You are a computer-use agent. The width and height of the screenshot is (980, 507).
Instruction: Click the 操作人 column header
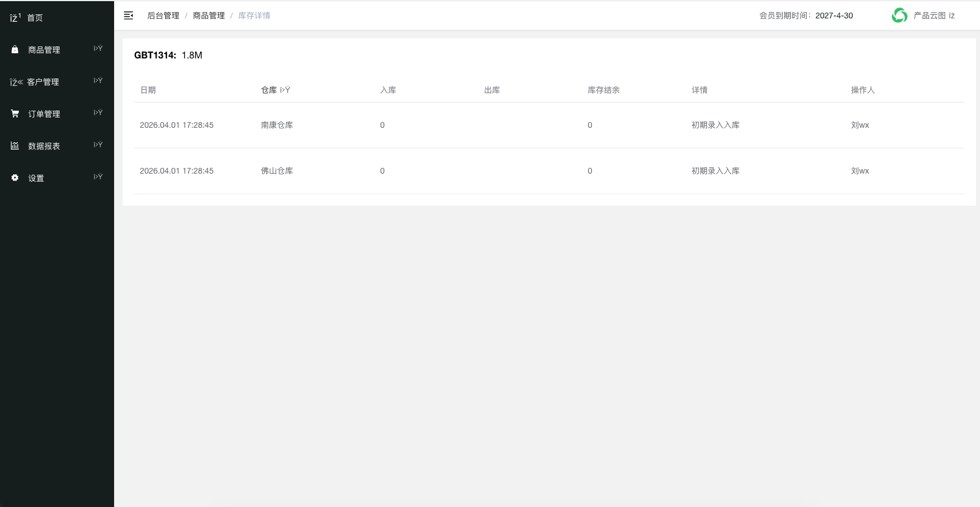coord(863,90)
